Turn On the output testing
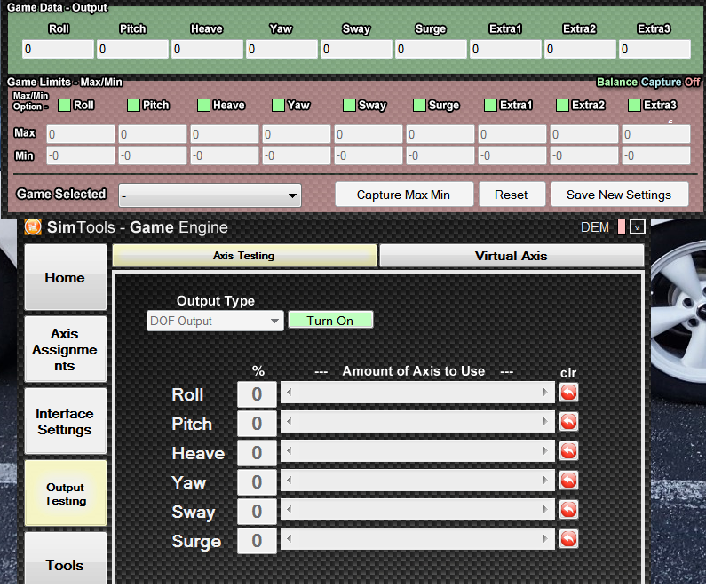This screenshot has width=706, height=588. click(x=330, y=321)
